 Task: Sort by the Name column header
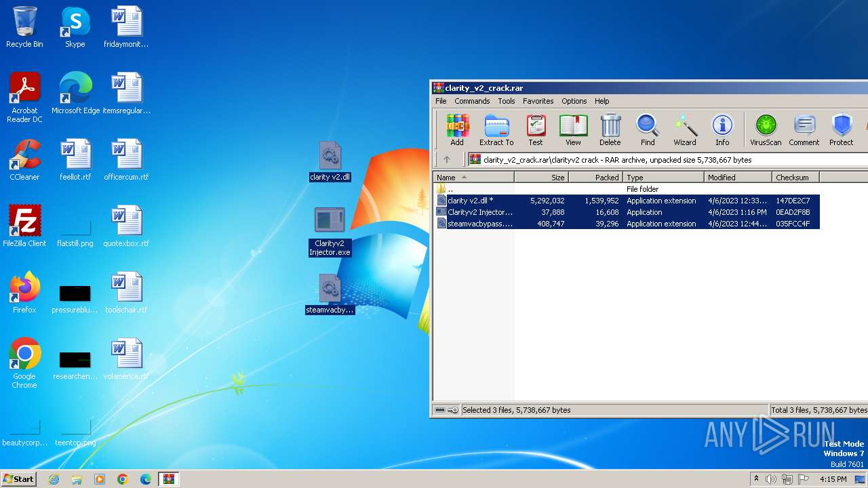pyautogui.click(x=473, y=178)
